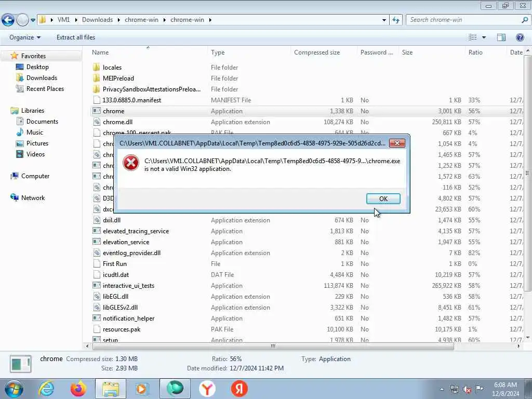Select the dxil.dll file icon
The width and height of the screenshot is (532, 399).
click(96, 220)
